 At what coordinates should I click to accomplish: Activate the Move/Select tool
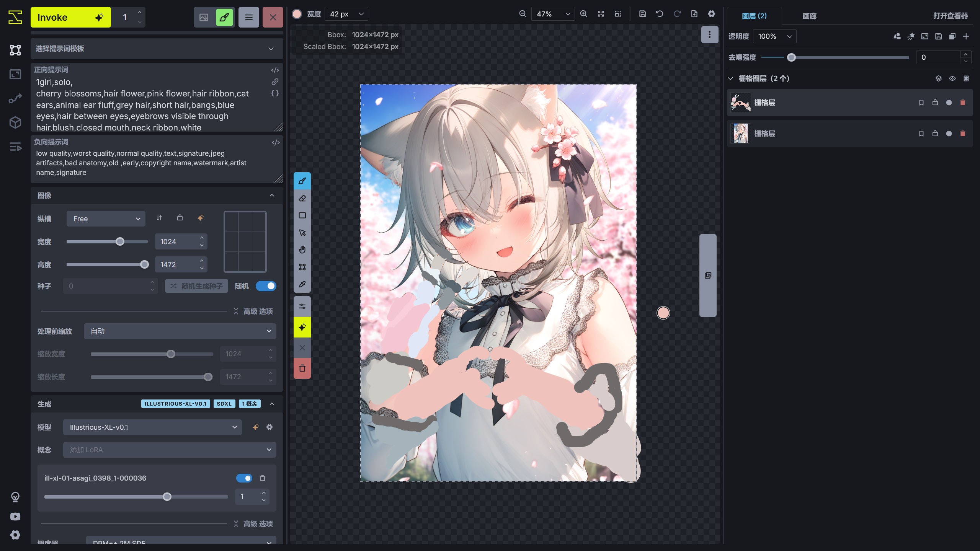[x=302, y=232]
